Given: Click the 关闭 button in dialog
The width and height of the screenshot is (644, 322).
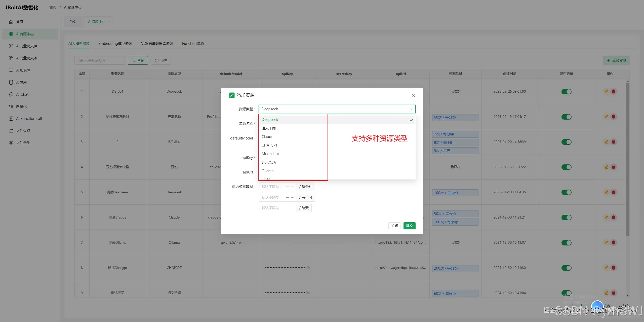Looking at the screenshot, I should [394, 226].
